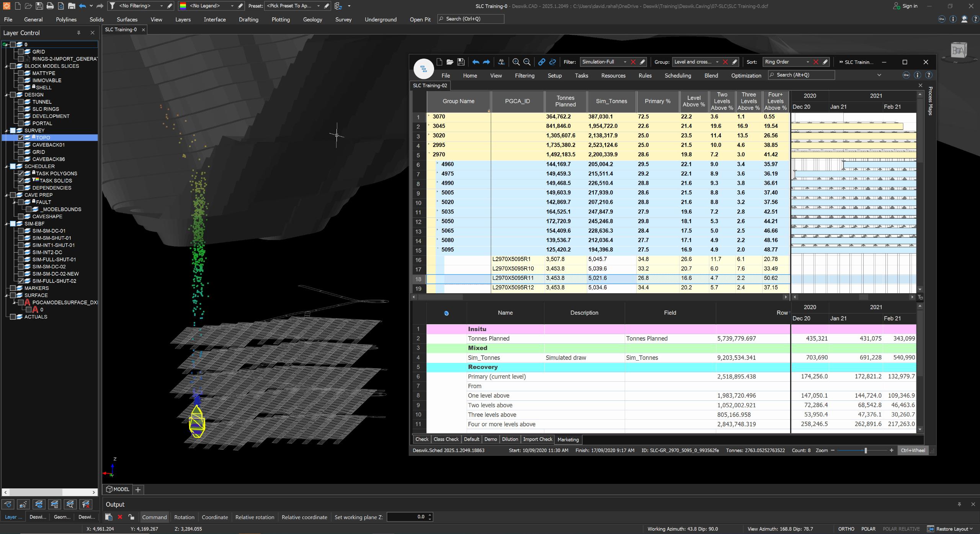The image size is (980, 534).
Task: Open the Level and cross Group dropdown
Action: click(x=717, y=62)
